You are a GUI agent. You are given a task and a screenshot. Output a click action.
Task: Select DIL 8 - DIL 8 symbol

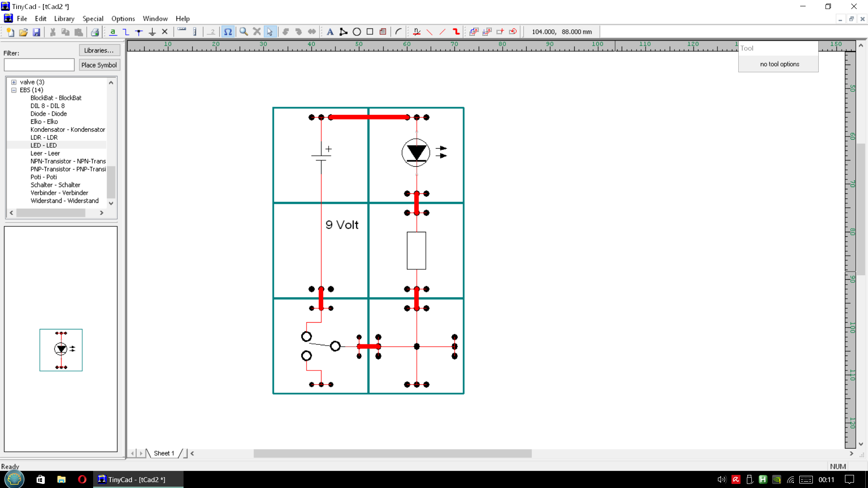pyautogui.click(x=47, y=106)
